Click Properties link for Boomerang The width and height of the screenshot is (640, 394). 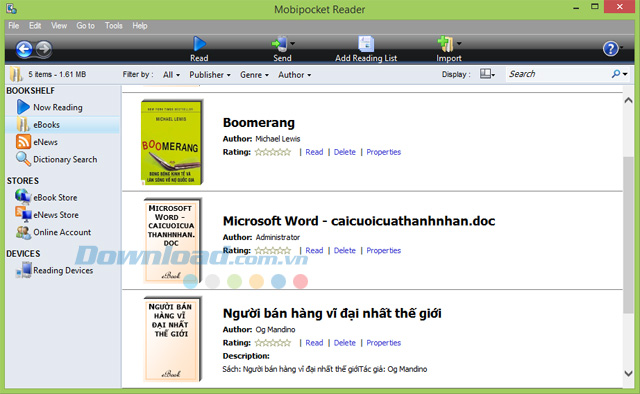384,152
